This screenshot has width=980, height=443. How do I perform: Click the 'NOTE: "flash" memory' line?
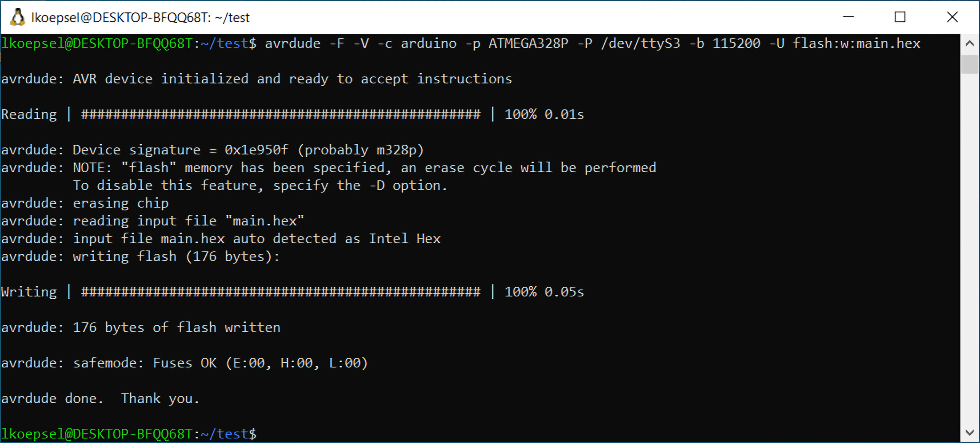pyautogui.click(x=329, y=168)
